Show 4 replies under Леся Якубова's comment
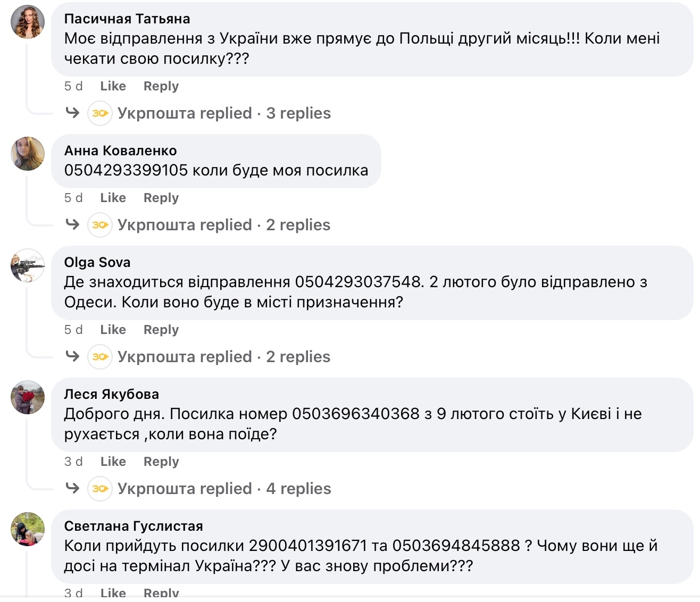 [298, 489]
